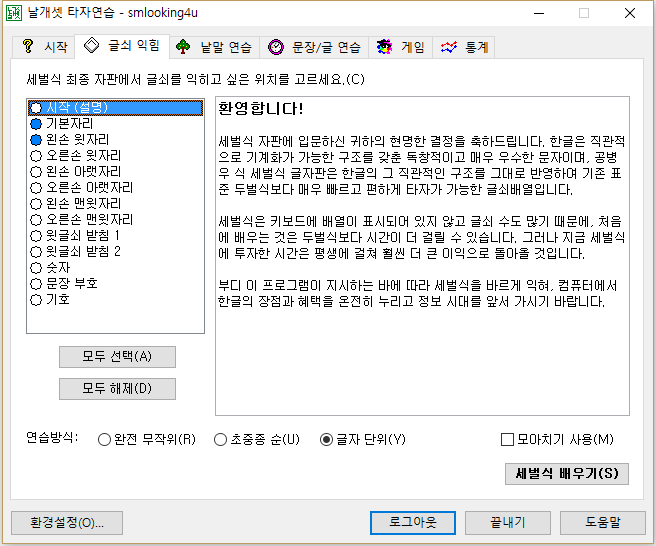The height and width of the screenshot is (546, 656).
Task: Click the 끝내기 exit button
Action: pyautogui.click(x=508, y=523)
